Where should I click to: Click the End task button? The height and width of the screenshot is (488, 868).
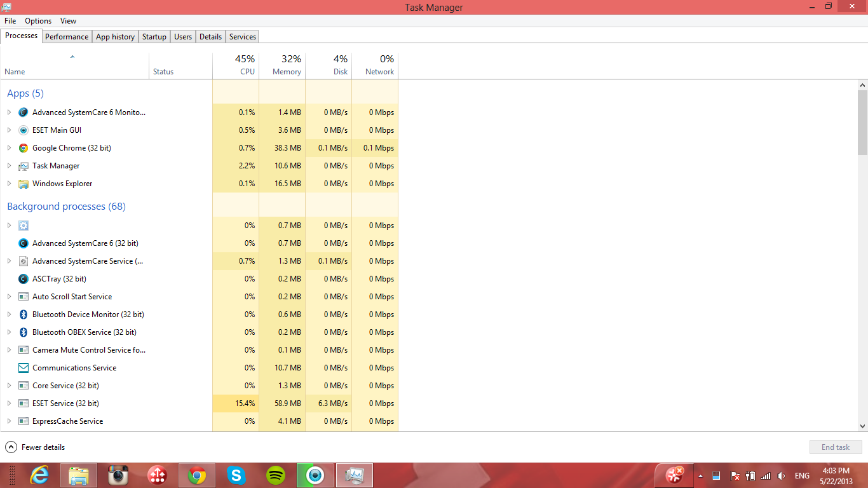pos(836,447)
